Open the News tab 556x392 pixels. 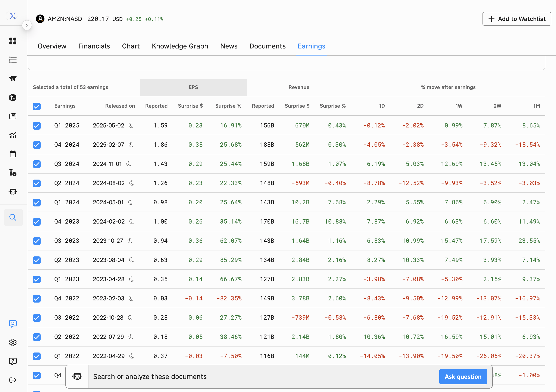click(x=229, y=46)
